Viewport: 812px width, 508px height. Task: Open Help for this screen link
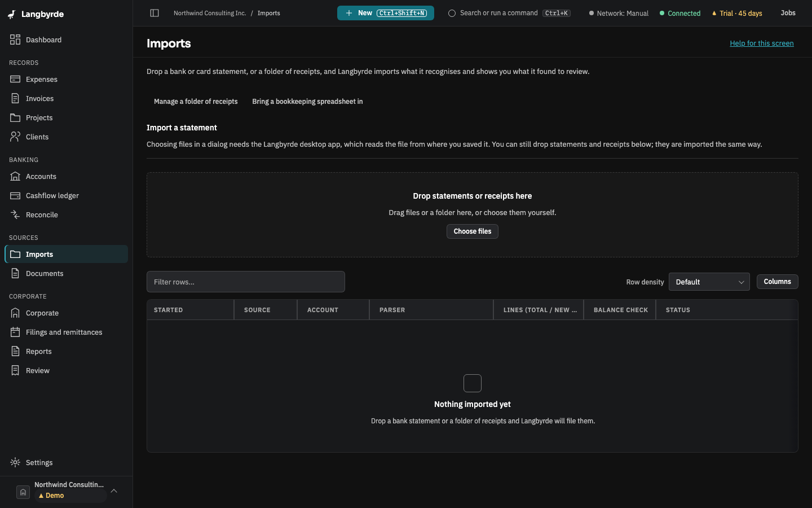tap(761, 43)
